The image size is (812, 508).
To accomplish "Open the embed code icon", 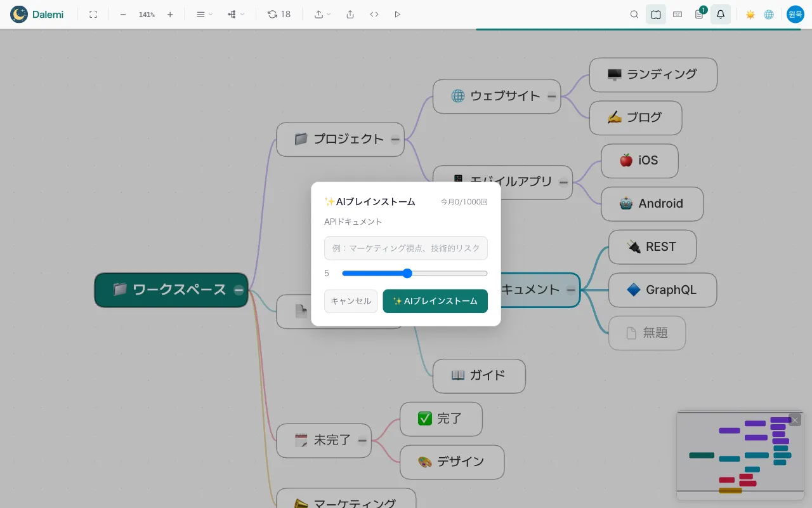I will [x=374, y=14].
